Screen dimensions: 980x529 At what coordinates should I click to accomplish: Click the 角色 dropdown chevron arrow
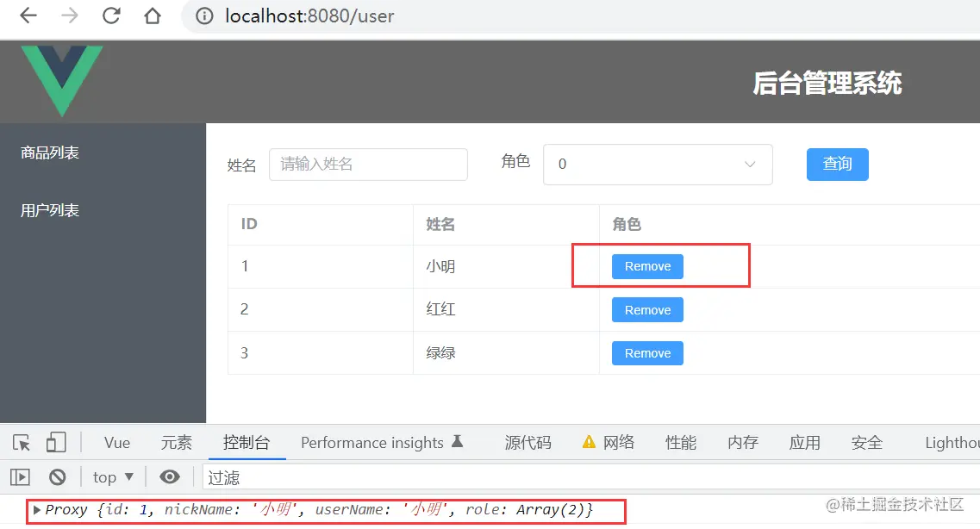tap(749, 165)
